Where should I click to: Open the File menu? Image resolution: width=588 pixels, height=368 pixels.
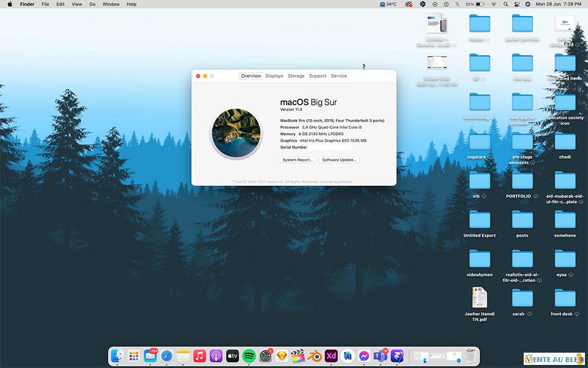[45, 4]
